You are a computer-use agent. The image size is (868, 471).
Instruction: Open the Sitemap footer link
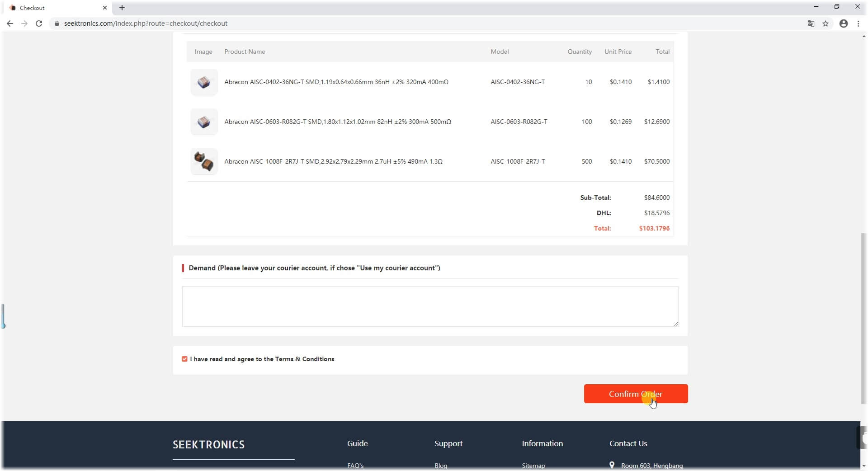[x=533, y=466]
